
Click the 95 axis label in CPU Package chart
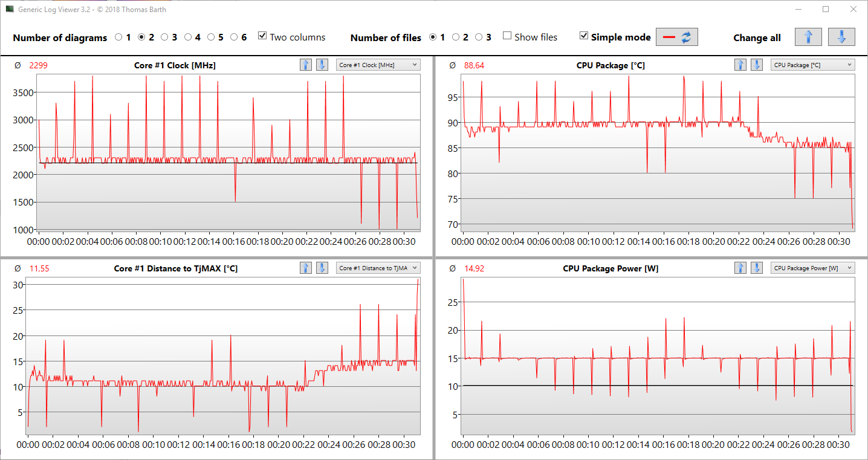(x=454, y=97)
